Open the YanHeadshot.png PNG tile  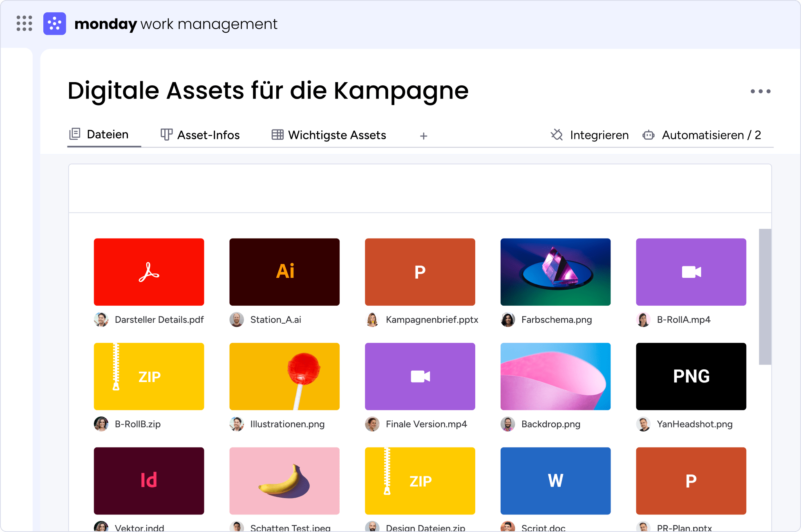coord(691,376)
